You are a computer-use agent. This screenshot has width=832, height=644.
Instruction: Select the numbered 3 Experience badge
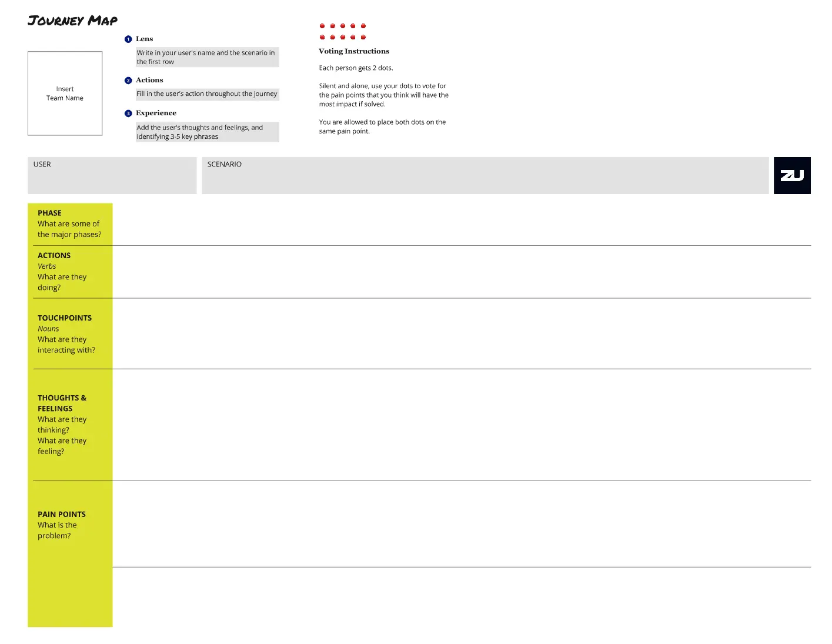(x=128, y=114)
